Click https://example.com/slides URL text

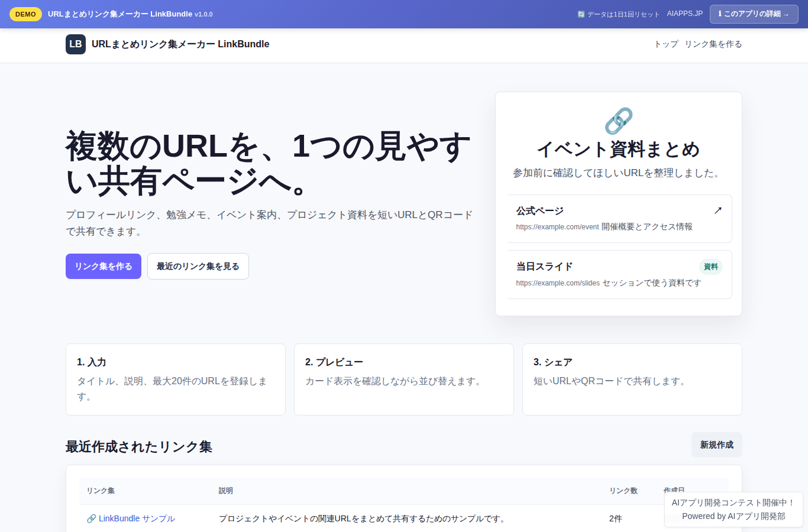[x=558, y=283]
